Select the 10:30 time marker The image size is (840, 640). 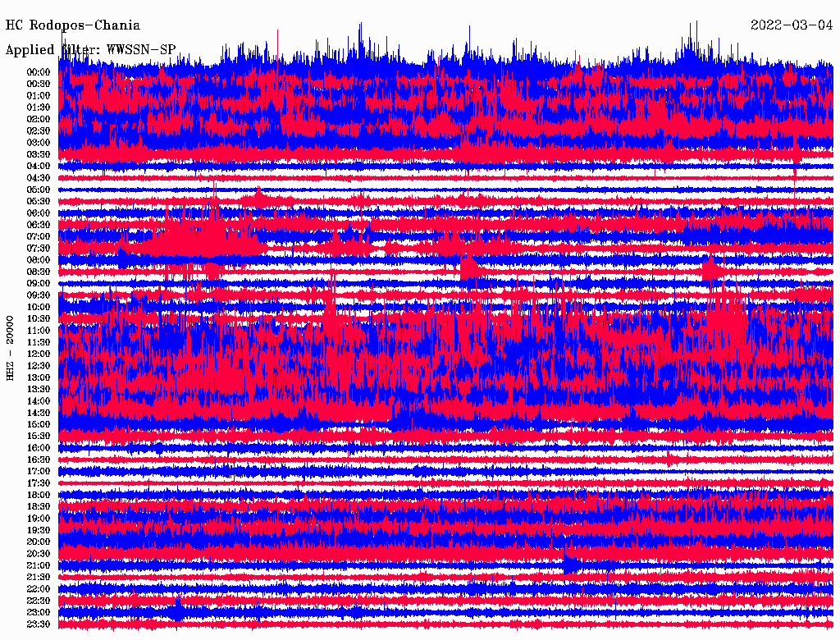click(x=39, y=319)
